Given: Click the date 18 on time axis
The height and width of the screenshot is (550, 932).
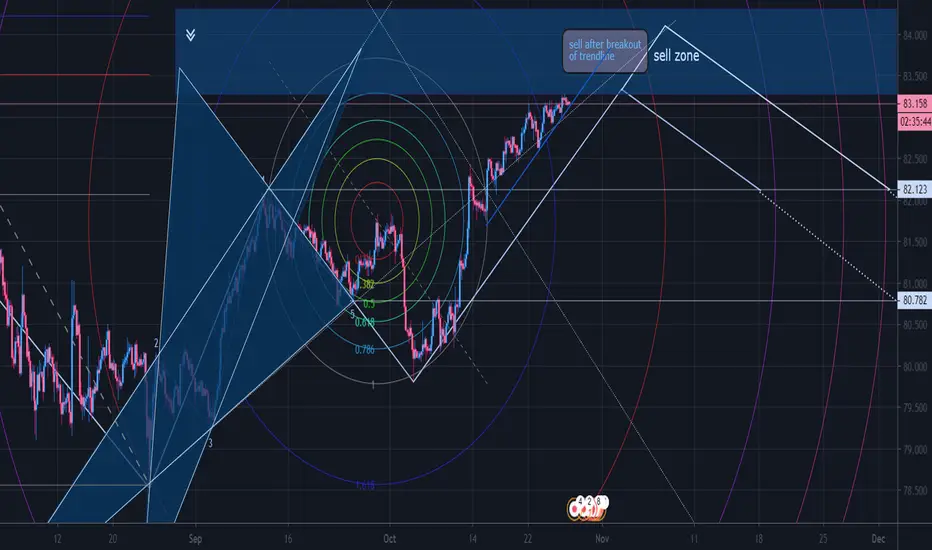Looking at the screenshot, I should tap(758, 539).
